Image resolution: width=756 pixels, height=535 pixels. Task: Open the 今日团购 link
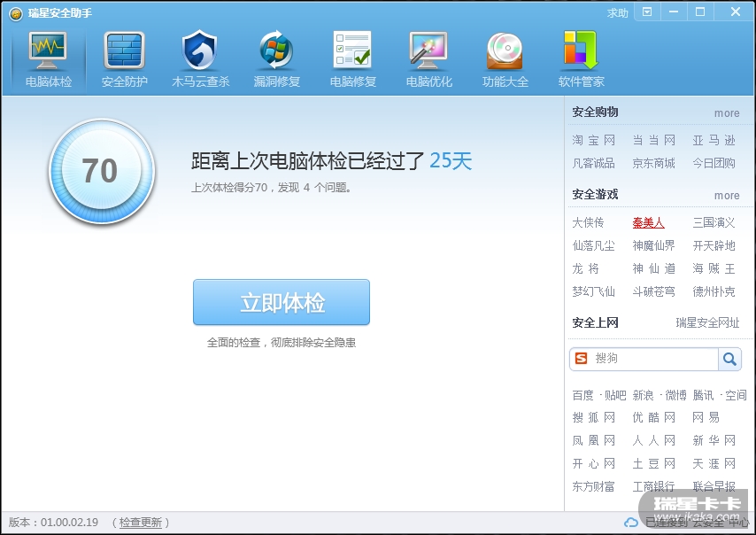[714, 164]
